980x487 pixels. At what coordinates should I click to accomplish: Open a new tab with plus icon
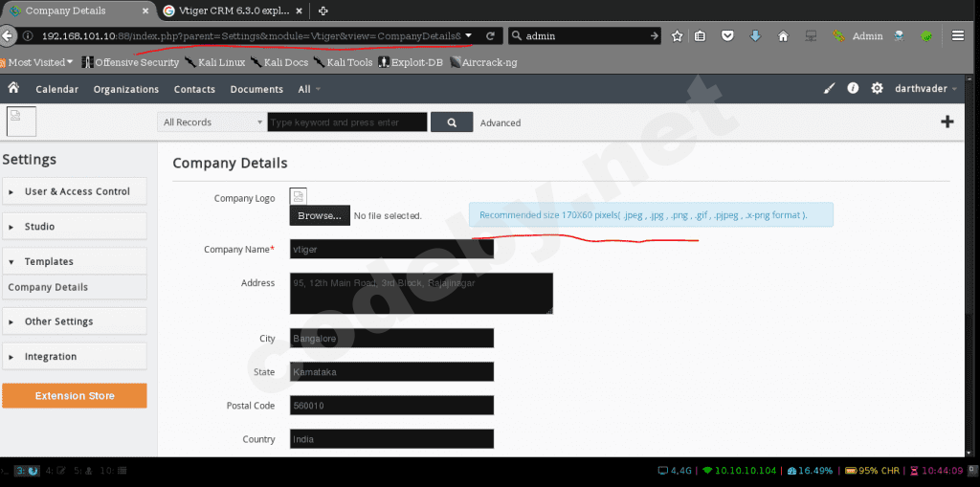click(x=323, y=11)
